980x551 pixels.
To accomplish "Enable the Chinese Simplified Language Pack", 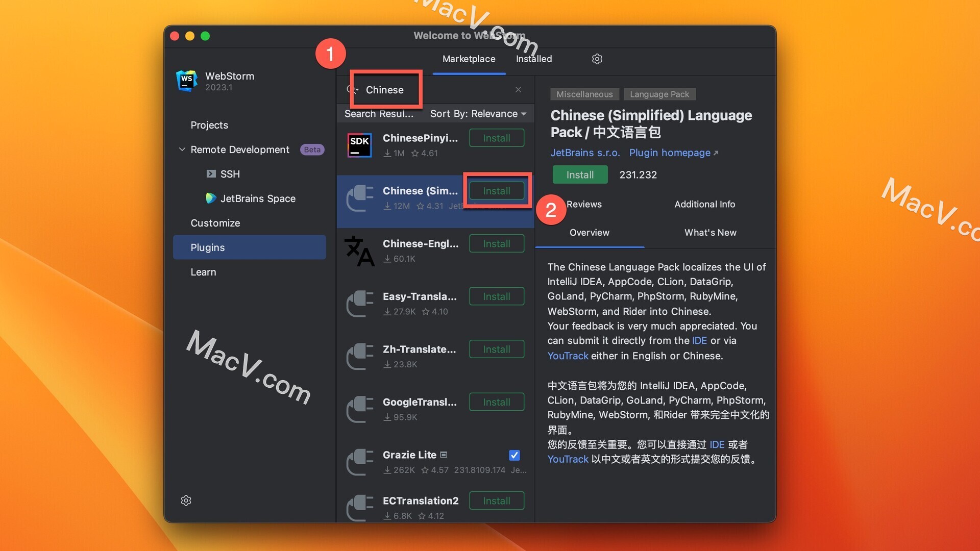I will pos(497,190).
